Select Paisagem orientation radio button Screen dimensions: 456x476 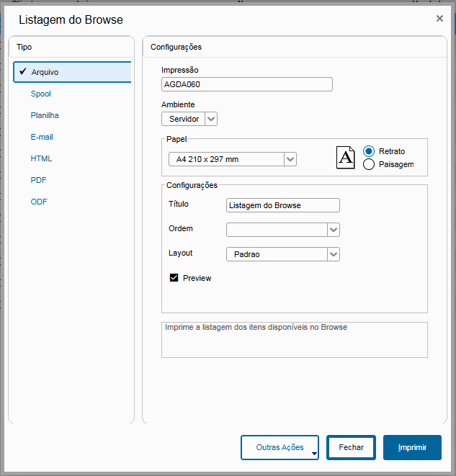370,164
